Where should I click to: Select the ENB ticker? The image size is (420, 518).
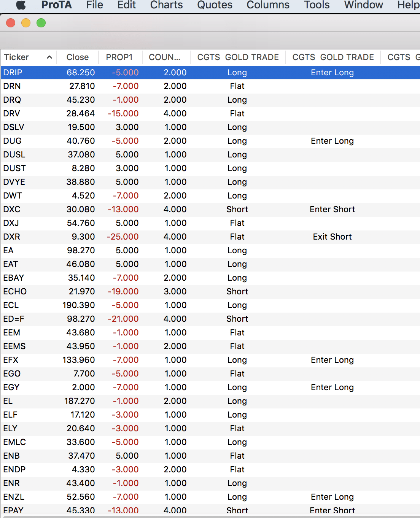coord(11,456)
